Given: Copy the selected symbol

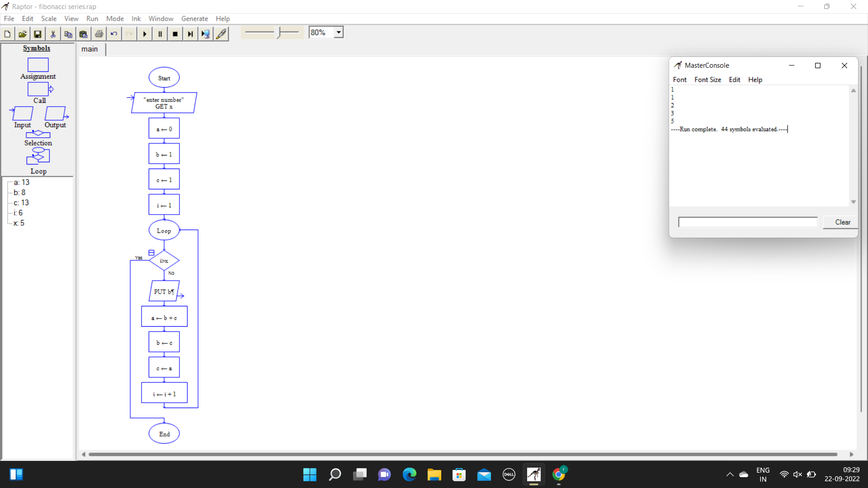Looking at the screenshot, I should pyautogui.click(x=68, y=34).
